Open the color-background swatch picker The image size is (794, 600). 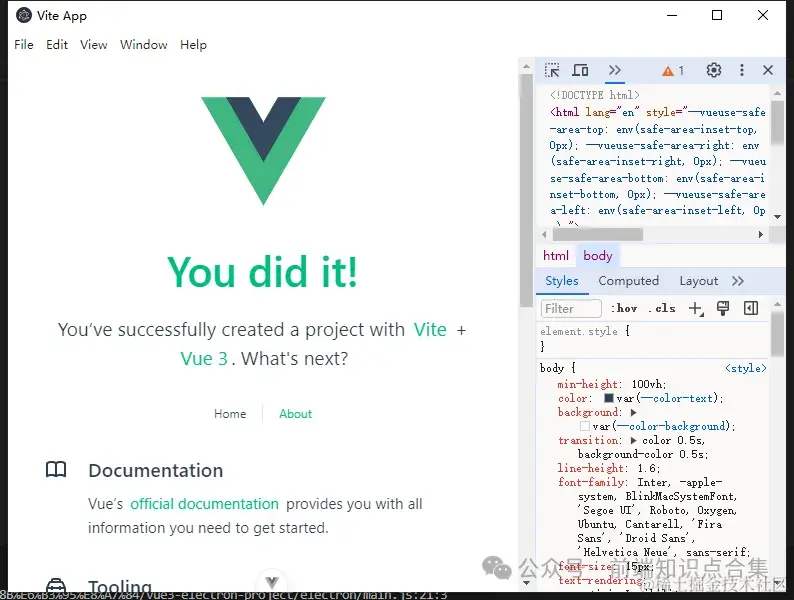coord(585,426)
